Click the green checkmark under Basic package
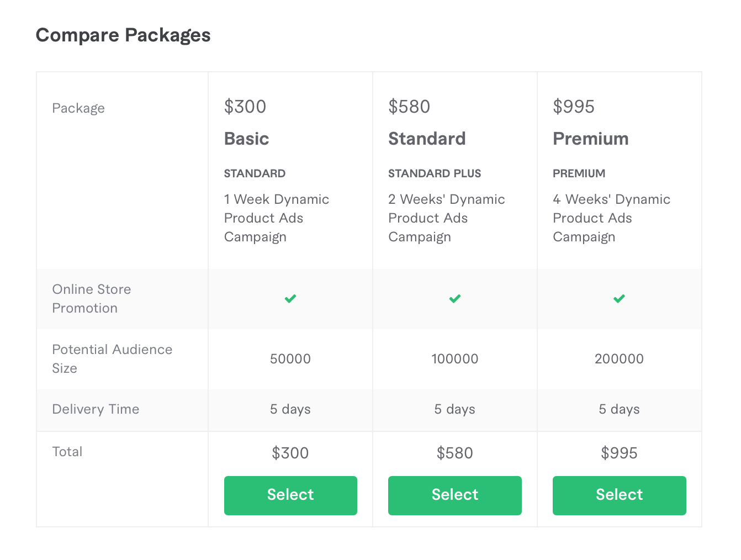The height and width of the screenshot is (560, 741). 290,299
